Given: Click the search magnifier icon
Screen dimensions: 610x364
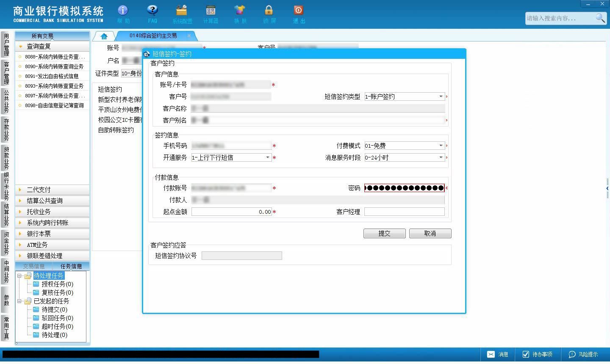Looking at the screenshot, I should [600, 18].
